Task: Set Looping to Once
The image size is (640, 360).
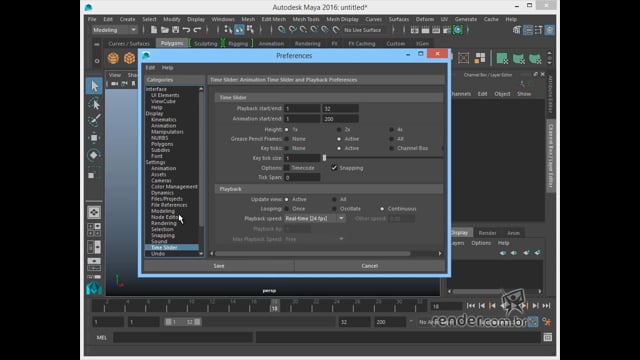Action: point(287,209)
